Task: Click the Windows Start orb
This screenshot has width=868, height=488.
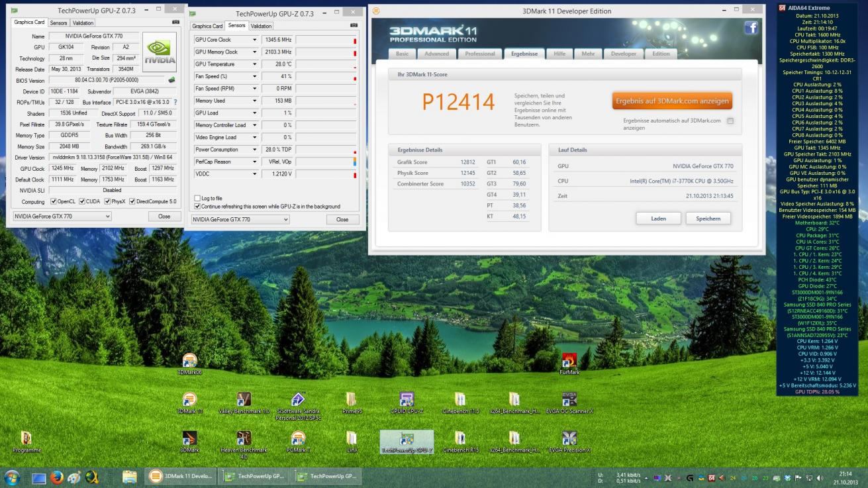Action: 12,477
